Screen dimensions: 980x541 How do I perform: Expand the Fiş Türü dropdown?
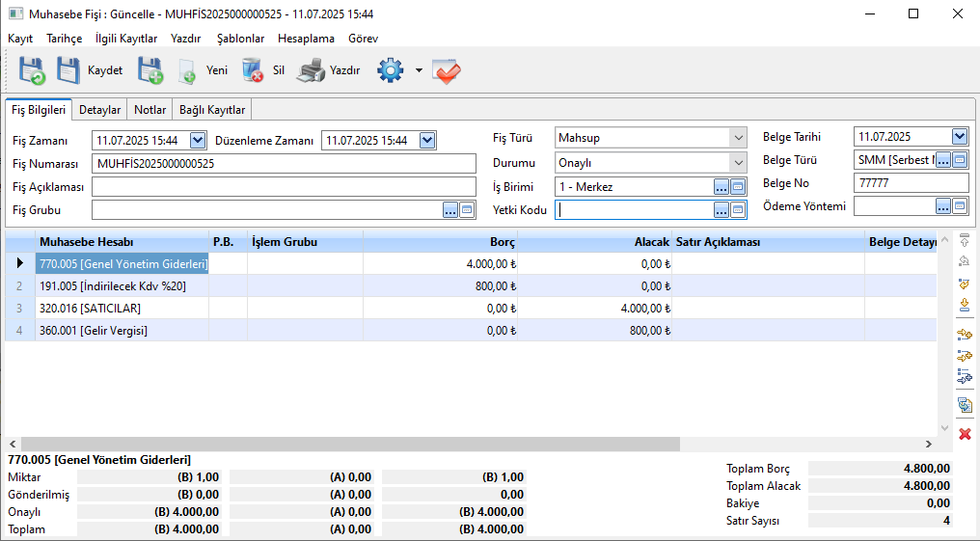coord(738,138)
